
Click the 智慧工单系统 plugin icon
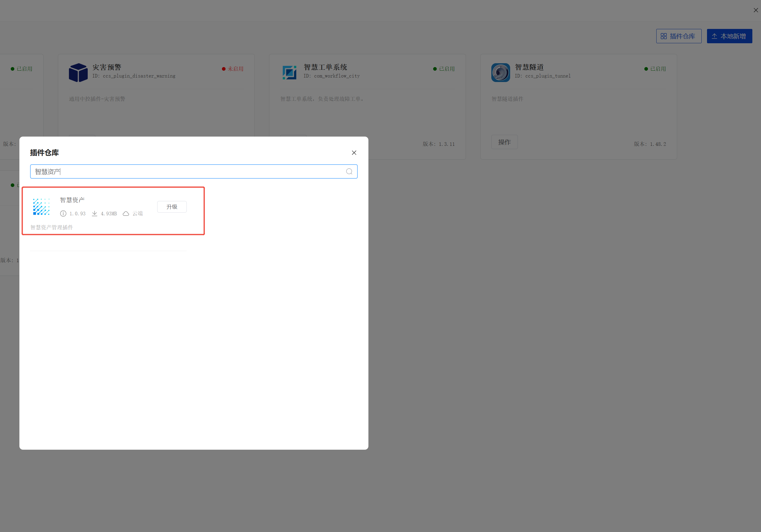click(x=289, y=72)
